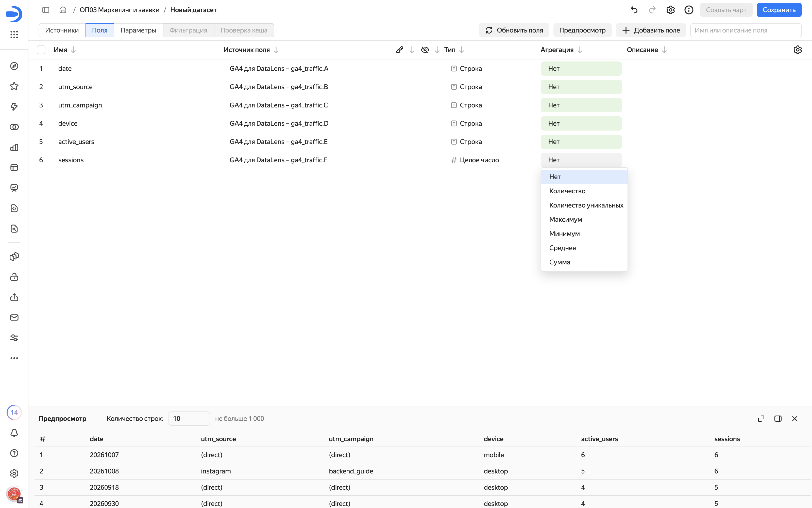The width and height of the screenshot is (812, 508).
Task: Open table column settings gear icon
Action: coord(798,50)
